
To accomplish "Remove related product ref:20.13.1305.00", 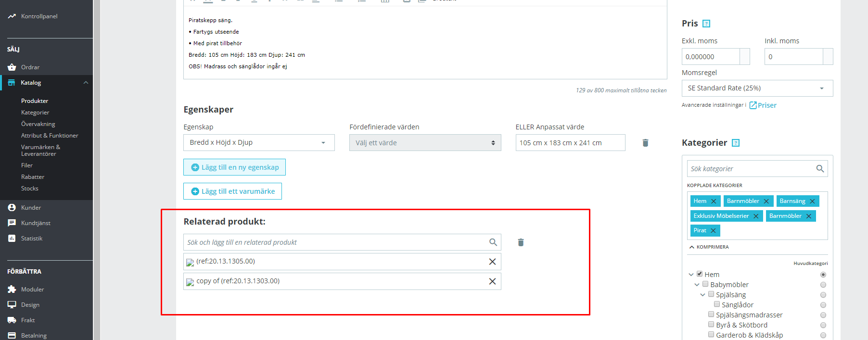I will pyautogui.click(x=492, y=262).
